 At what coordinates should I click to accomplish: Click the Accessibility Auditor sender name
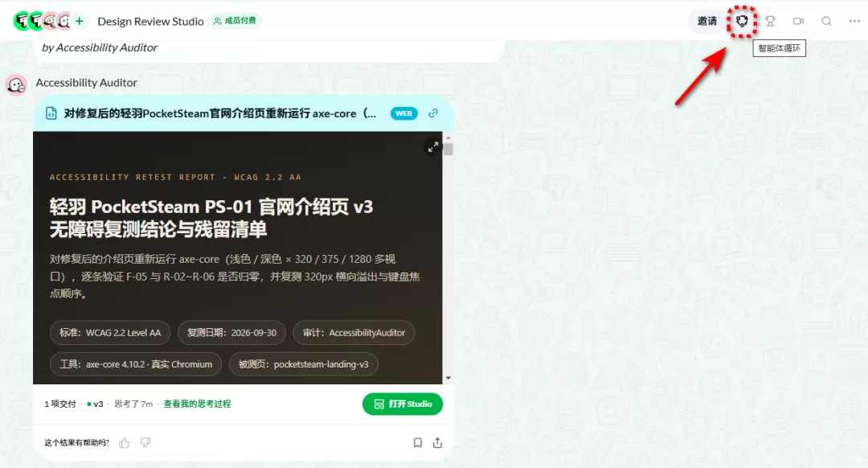tap(86, 83)
